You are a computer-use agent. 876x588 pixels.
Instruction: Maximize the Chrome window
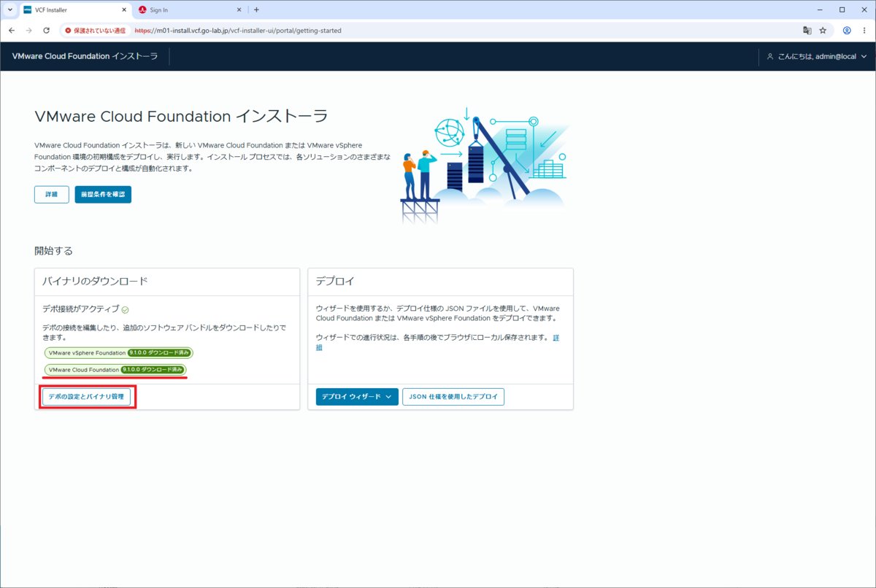[x=842, y=9]
